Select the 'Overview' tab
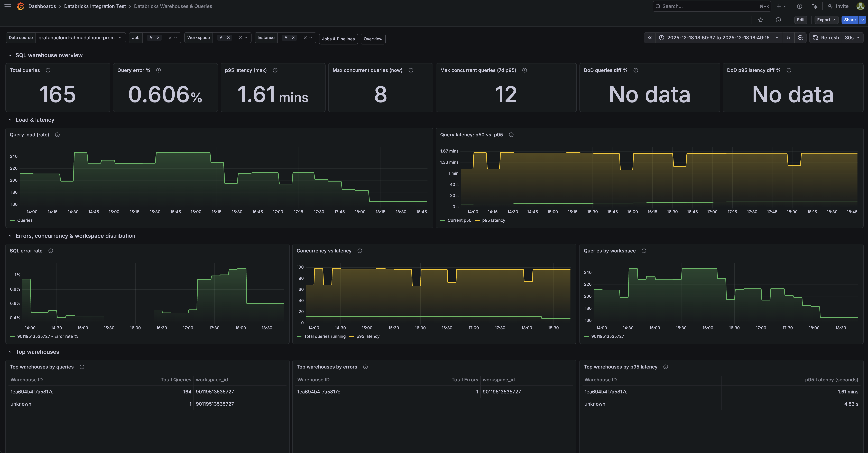 click(373, 39)
